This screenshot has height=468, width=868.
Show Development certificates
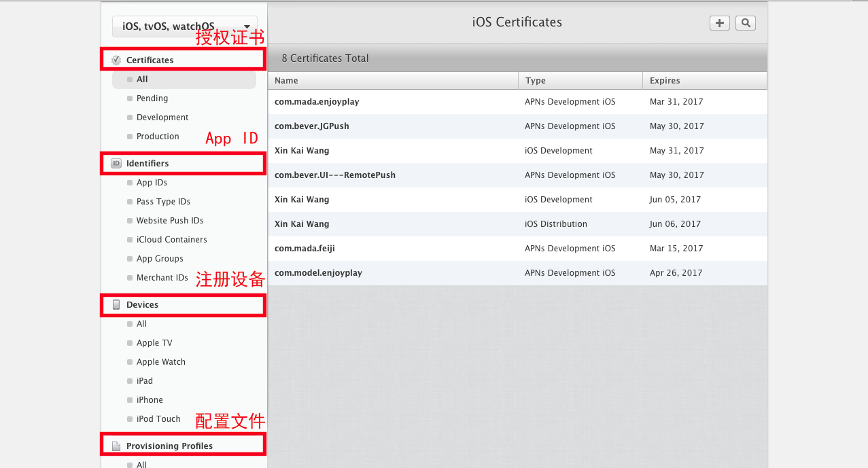pos(162,118)
